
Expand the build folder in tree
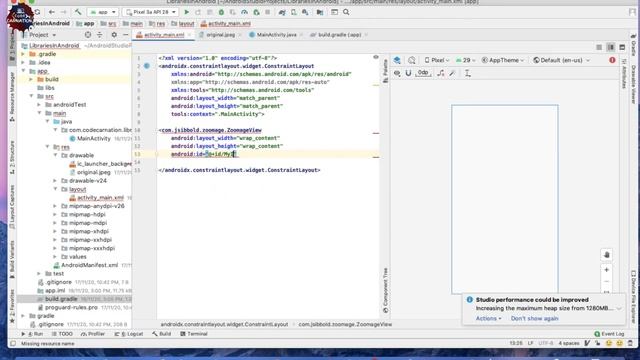click(31, 79)
